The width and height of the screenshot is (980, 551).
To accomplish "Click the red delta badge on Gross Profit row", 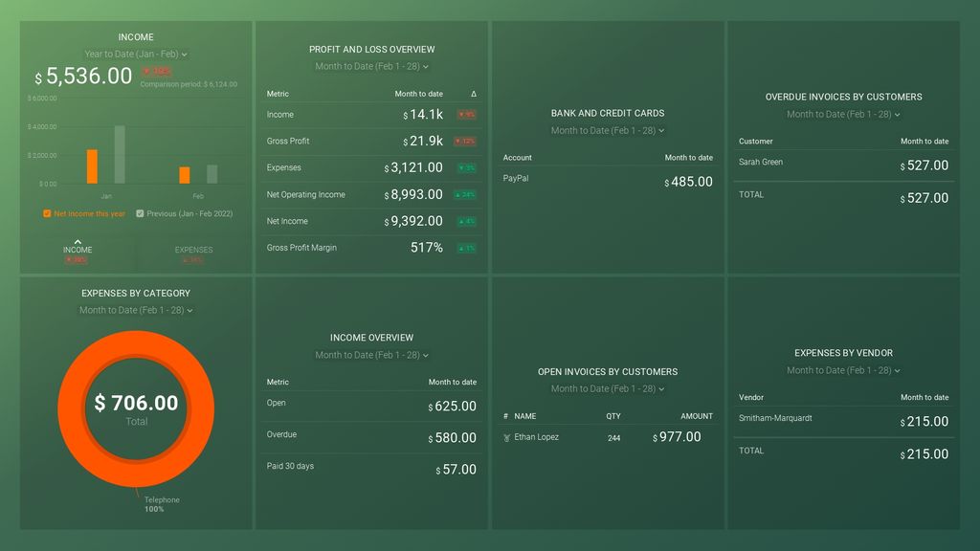I will 466,142.
